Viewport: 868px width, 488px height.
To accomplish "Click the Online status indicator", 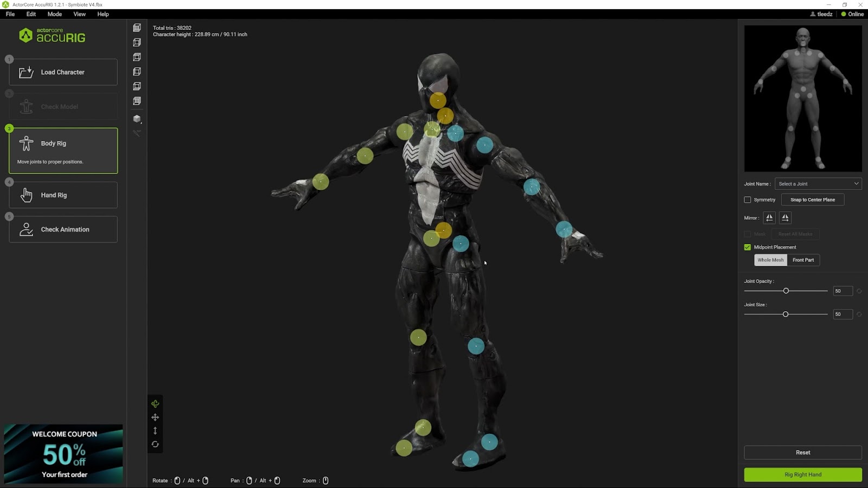I will coord(852,14).
